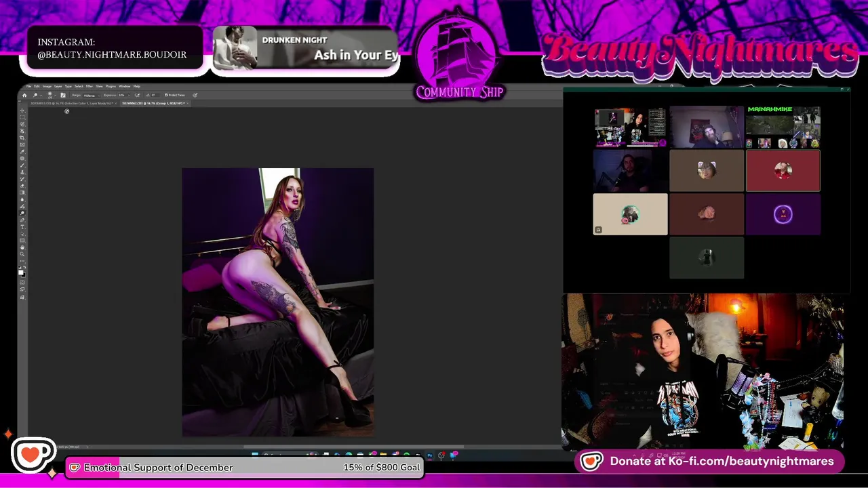The height and width of the screenshot is (488, 868).
Task: Close the Selective Color 1 document tab
Action: click(x=116, y=103)
